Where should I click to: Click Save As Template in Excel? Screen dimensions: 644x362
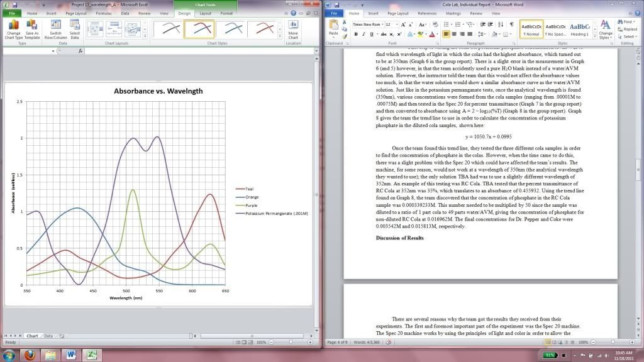tap(32, 30)
